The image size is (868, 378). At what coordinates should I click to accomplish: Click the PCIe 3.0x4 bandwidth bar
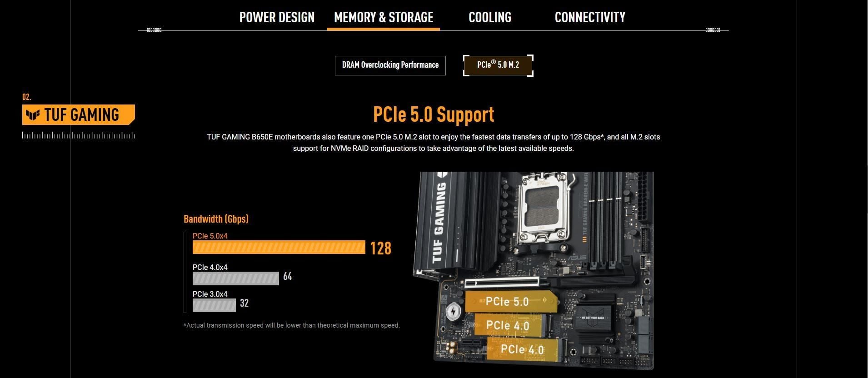point(214,305)
